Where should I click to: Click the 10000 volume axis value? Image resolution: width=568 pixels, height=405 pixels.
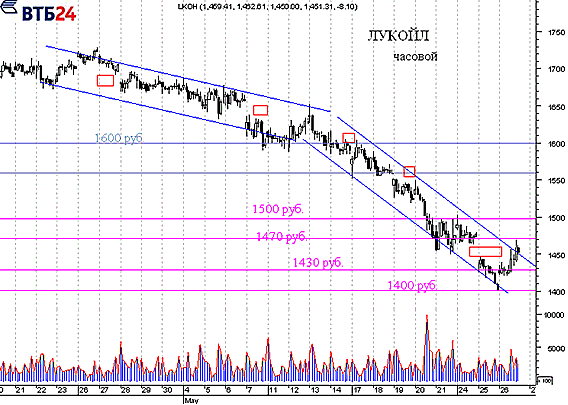555,315
